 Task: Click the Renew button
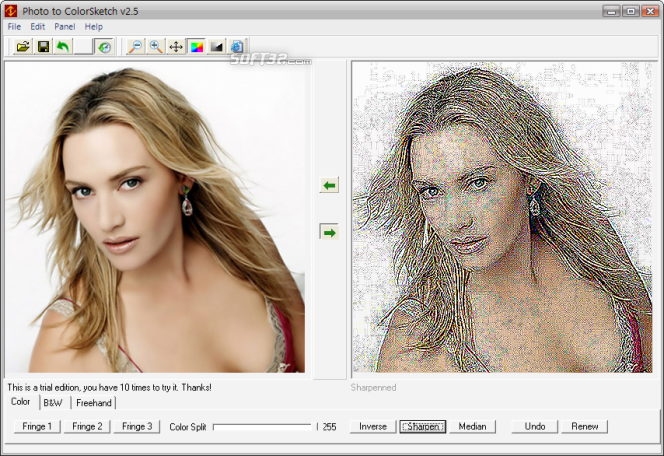tap(585, 426)
